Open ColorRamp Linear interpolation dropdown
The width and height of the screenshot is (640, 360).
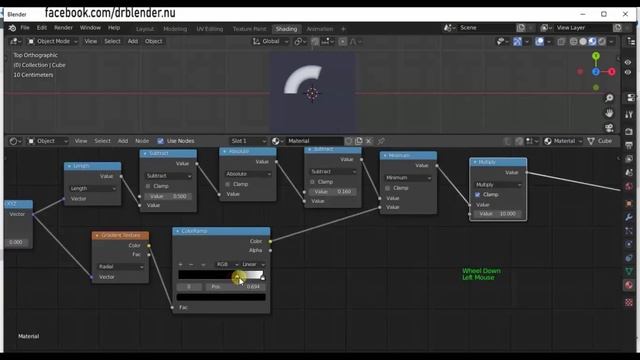click(x=253, y=264)
